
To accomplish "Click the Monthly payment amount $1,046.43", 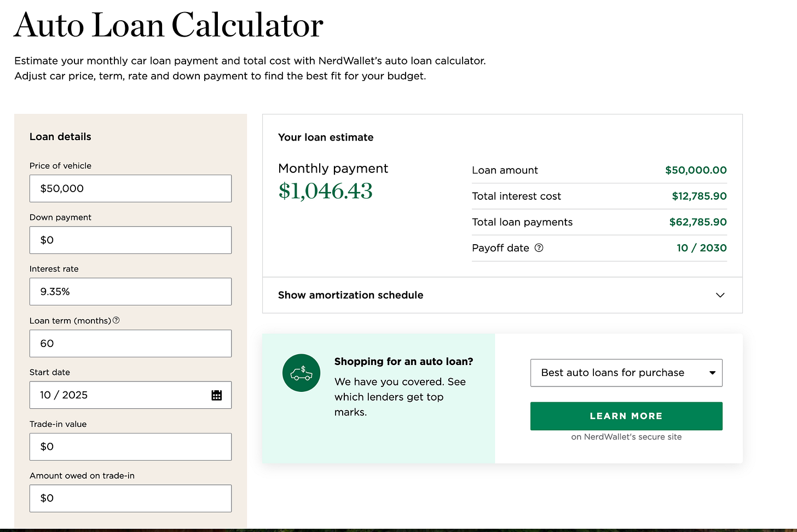I will pos(325,192).
